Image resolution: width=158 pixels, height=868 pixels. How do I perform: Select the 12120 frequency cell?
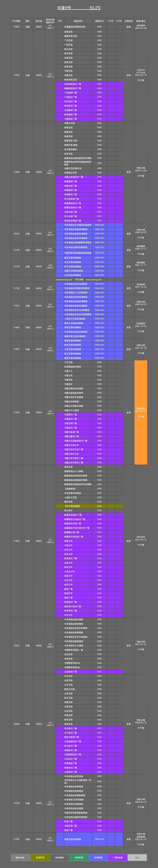point(16,250)
